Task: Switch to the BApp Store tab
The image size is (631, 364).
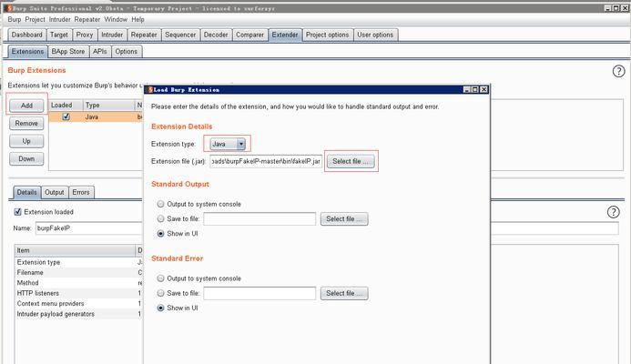Action: [x=68, y=52]
